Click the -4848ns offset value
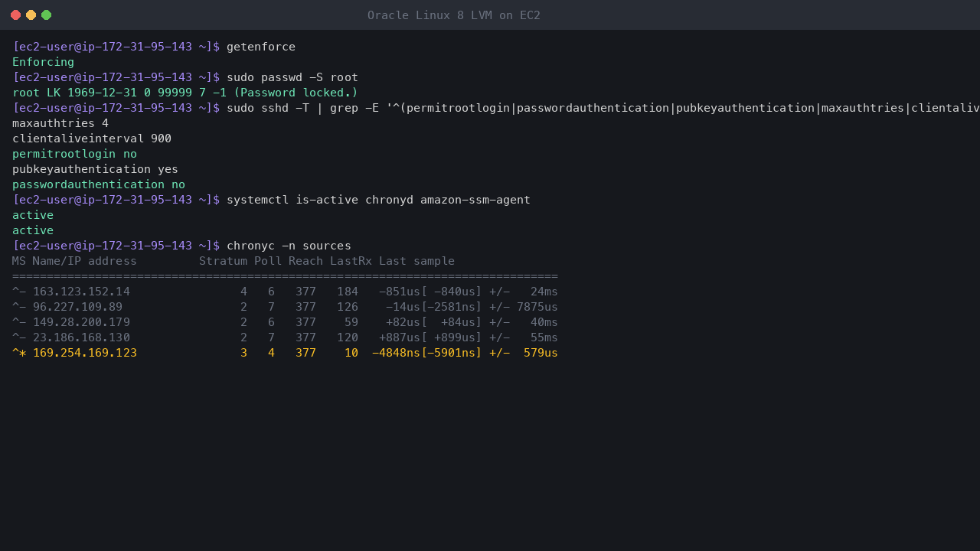The width and height of the screenshot is (980, 551). [x=397, y=353]
